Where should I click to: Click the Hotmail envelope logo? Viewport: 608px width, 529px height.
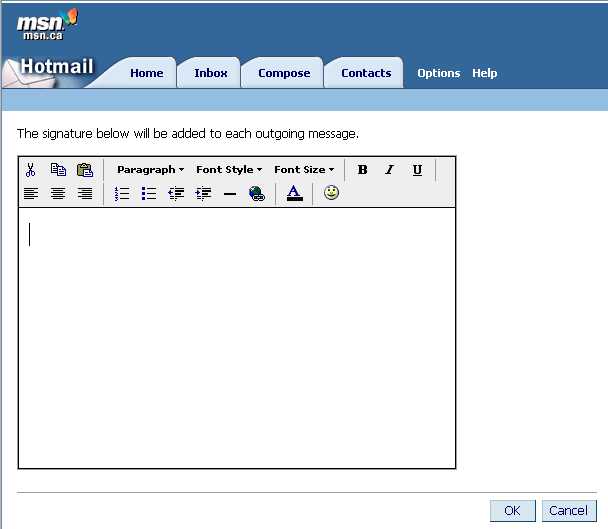coord(48,71)
